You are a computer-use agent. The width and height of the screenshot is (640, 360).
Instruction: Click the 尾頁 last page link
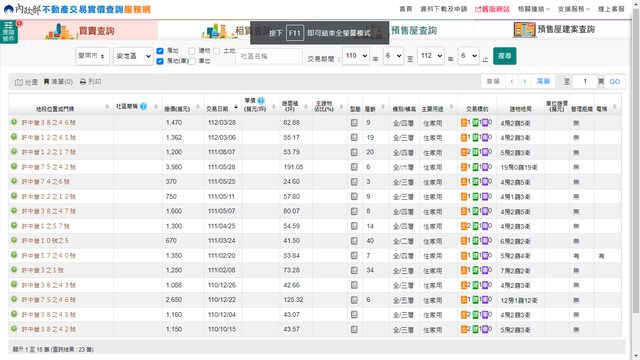point(543,82)
